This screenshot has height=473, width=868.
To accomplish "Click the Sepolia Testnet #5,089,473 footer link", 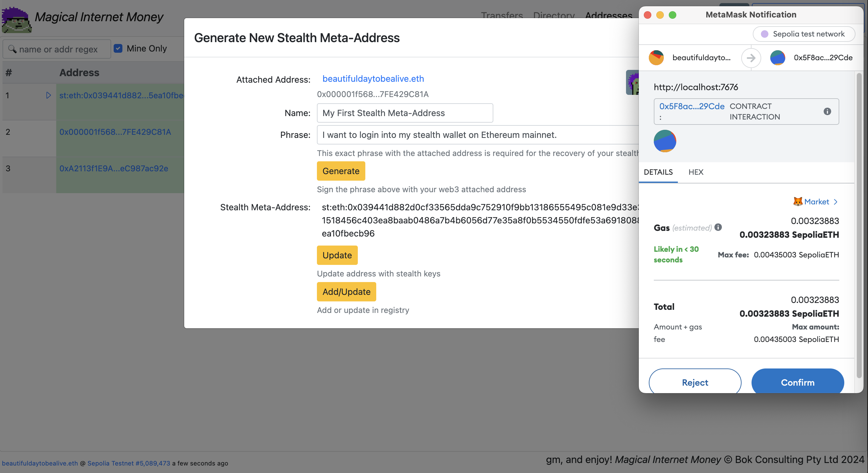I will pos(129,463).
